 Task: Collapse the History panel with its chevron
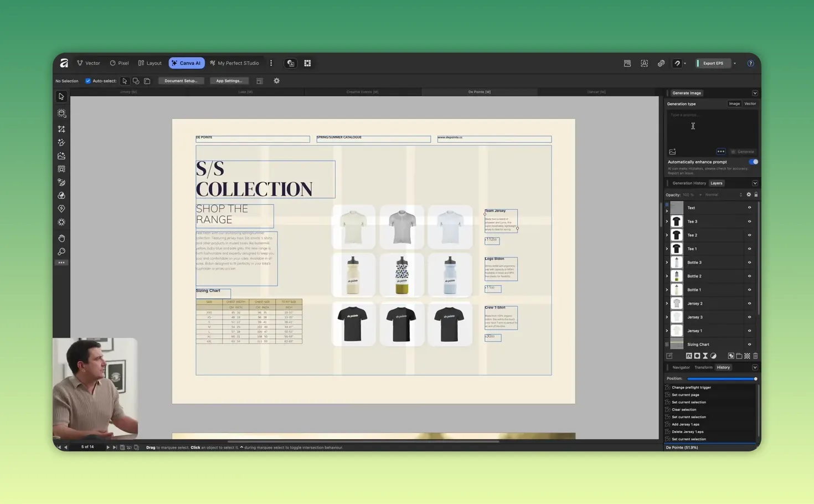click(x=755, y=367)
